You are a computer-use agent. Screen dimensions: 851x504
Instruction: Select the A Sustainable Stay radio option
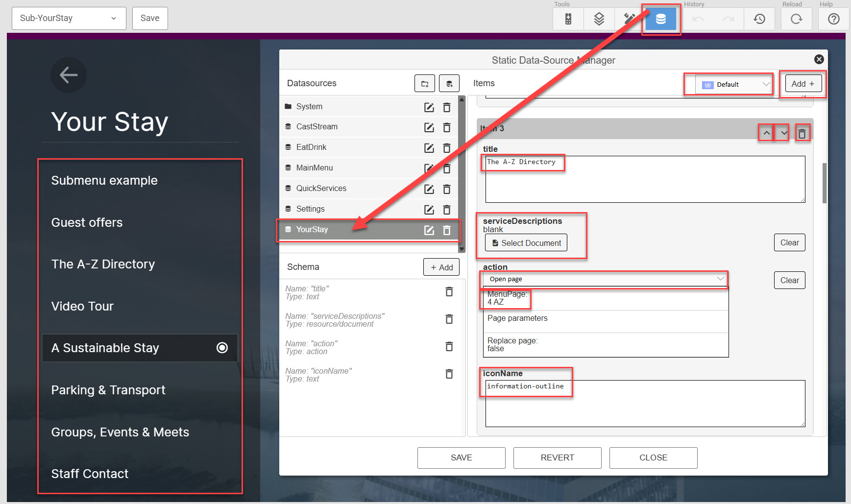coord(222,348)
